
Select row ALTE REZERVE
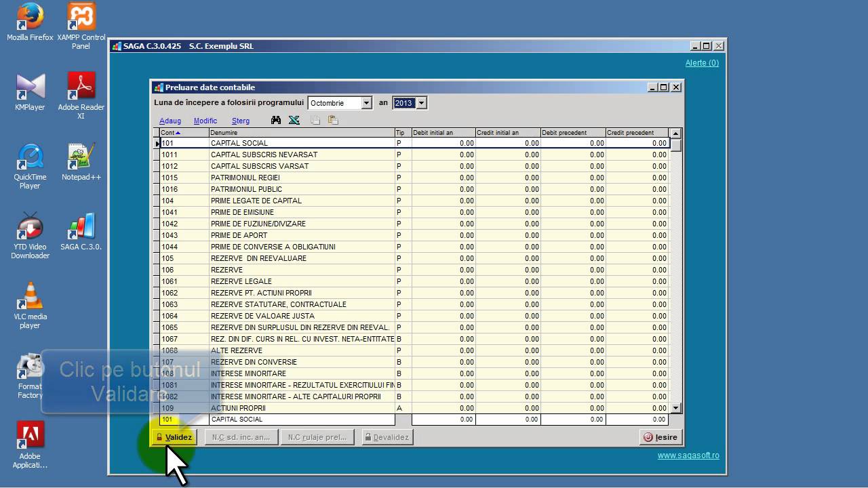[411, 350]
